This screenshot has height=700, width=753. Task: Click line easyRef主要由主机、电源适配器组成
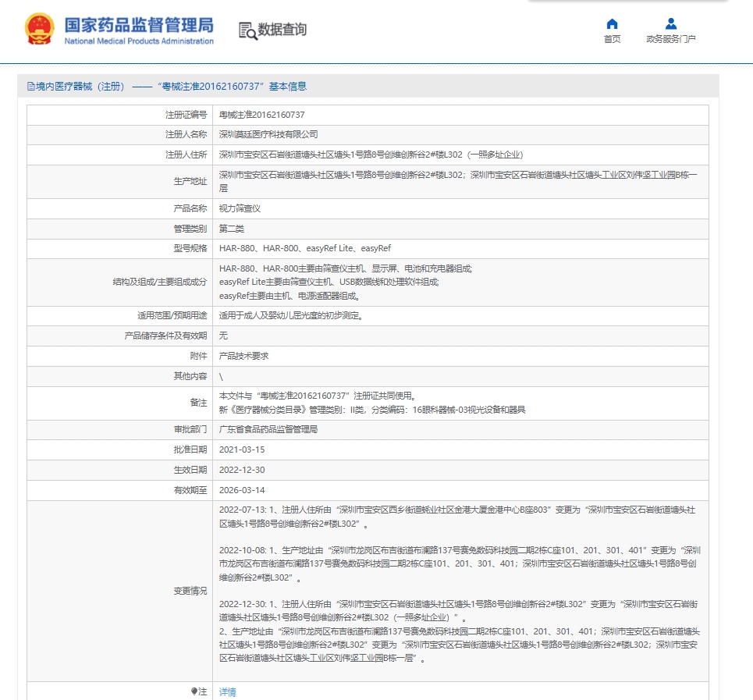[x=289, y=296]
